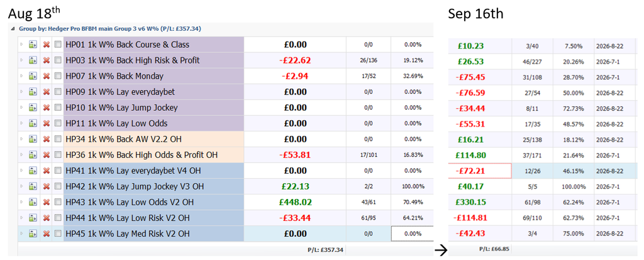Screen dimensions: 644x260
Task: Tick the checkbox for HP10 Lay Jump Jockey
Action: (x=58, y=108)
